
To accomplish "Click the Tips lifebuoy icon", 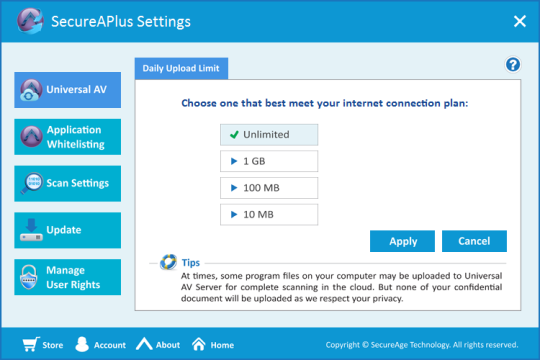I will click(168, 262).
